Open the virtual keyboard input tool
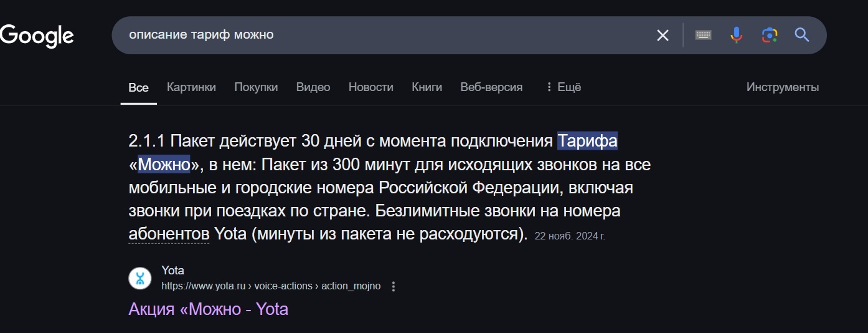The height and width of the screenshot is (333, 868). click(704, 36)
